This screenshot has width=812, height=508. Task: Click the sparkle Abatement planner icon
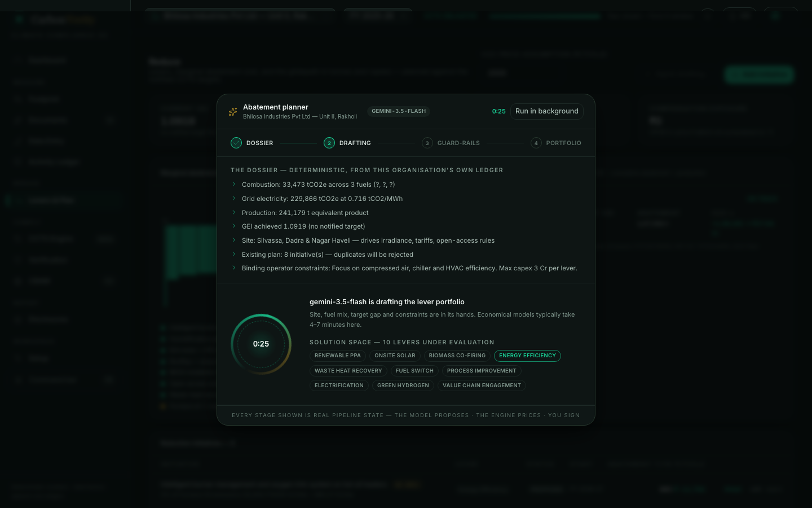[233, 112]
